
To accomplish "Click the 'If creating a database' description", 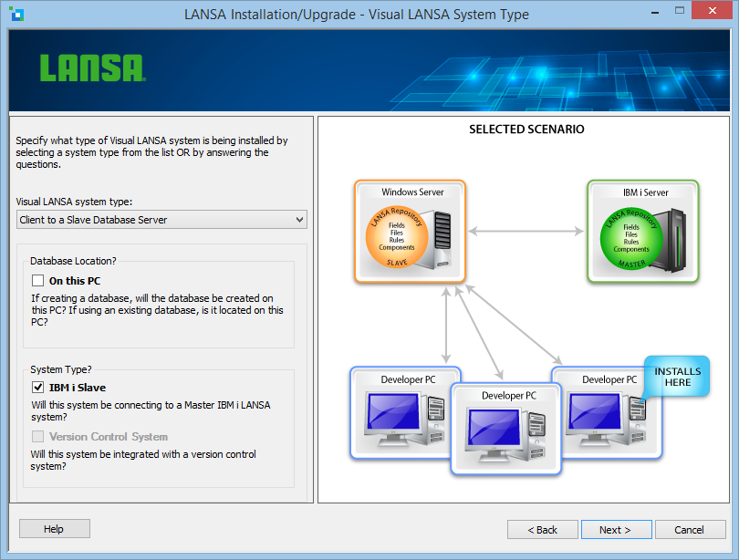I will coord(157,310).
